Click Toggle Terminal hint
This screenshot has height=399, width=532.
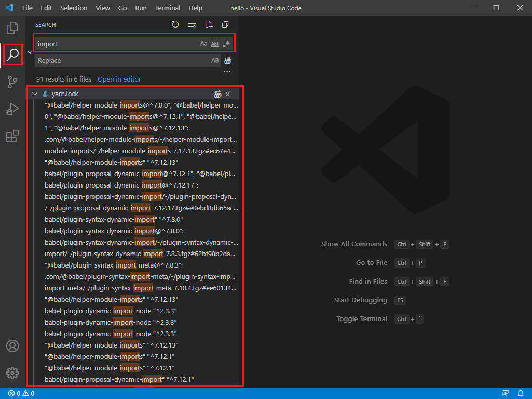(362, 318)
